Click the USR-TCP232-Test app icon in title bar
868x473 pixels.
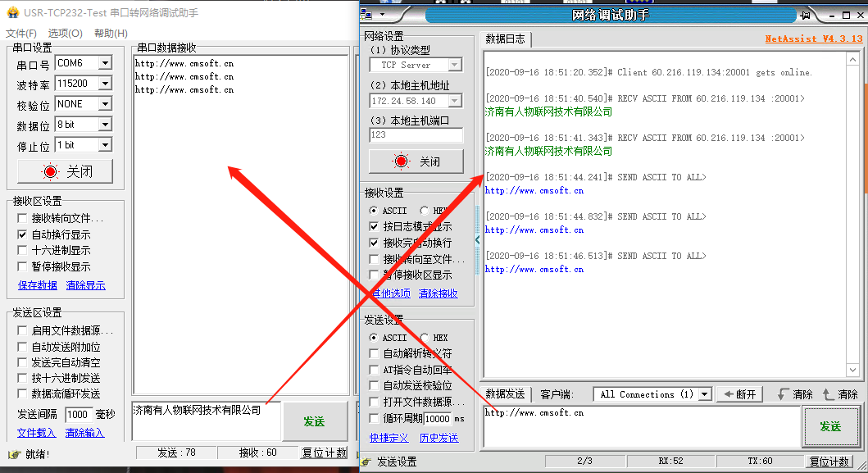pos(12,13)
